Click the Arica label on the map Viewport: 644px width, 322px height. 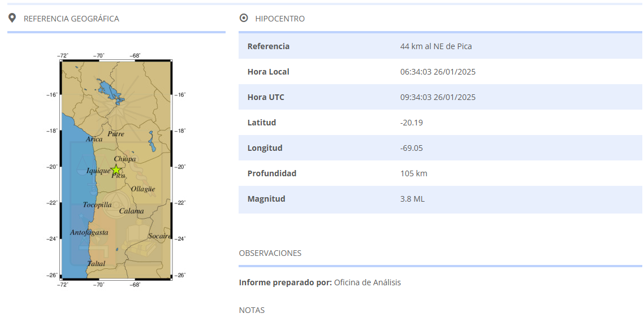(94, 139)
